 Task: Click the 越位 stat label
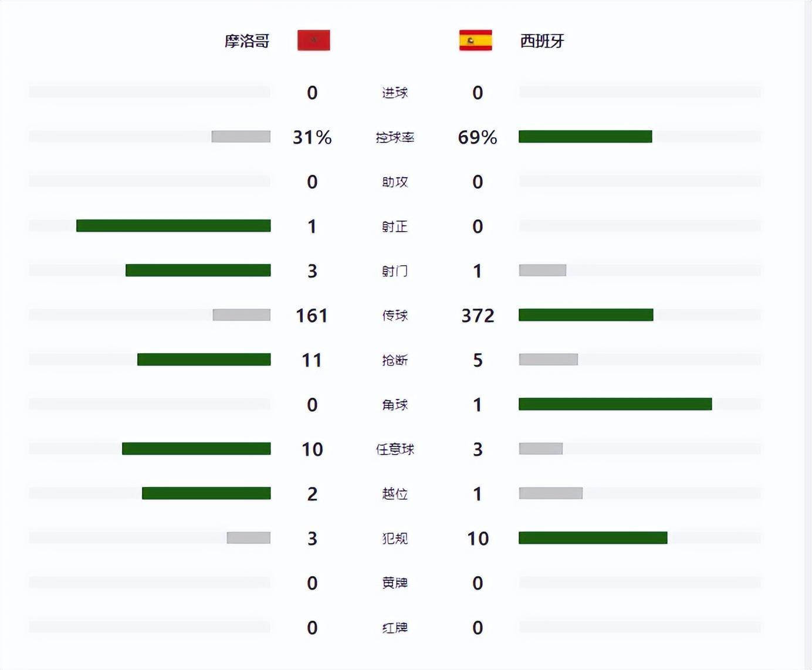pos(395,494)
